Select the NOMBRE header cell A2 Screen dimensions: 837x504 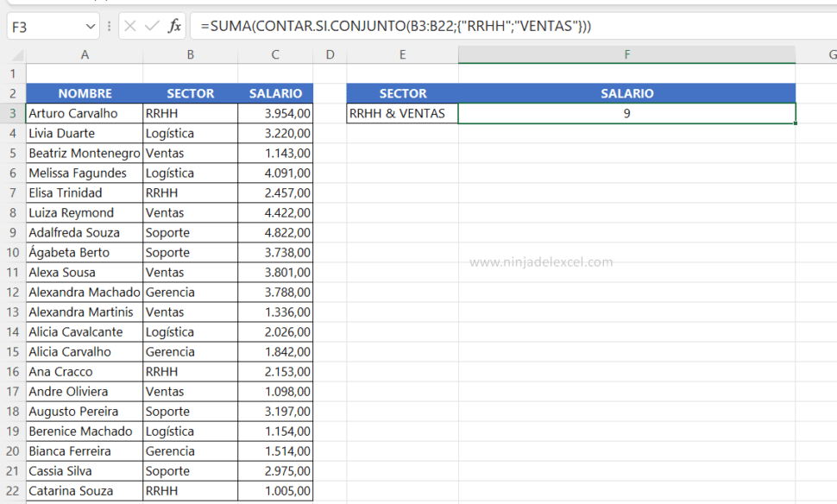pos(84,93)
